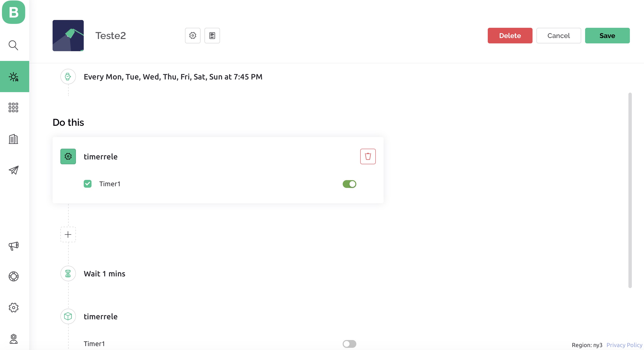Click 'timerrele' title in the action card

[x=101, y=156]
